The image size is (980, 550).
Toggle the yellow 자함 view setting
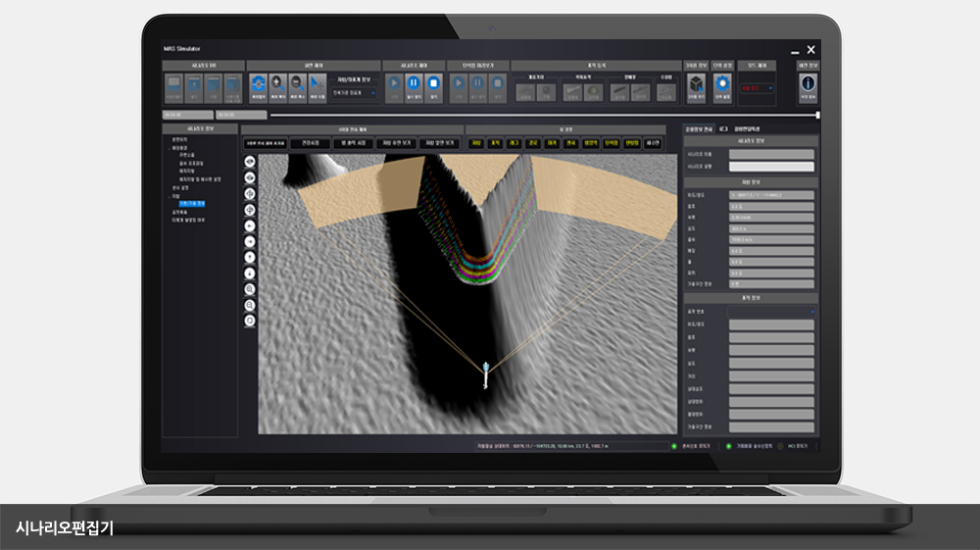[476, 143]
